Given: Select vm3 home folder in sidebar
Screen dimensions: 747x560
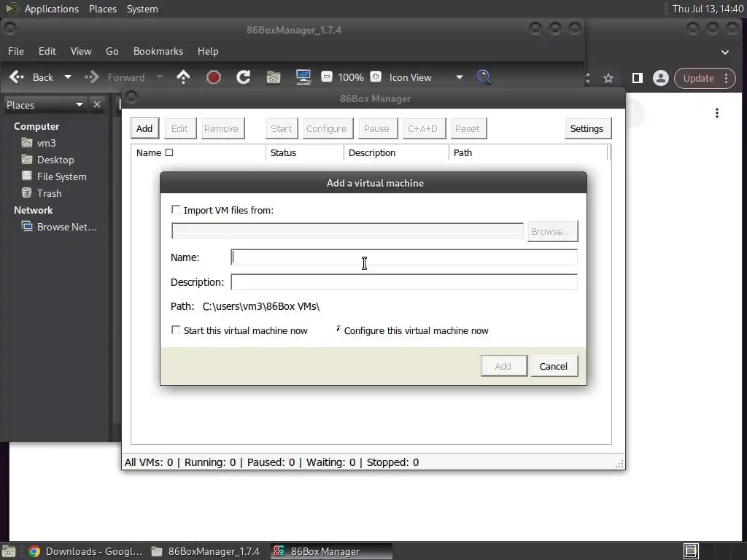Looking at the screenshot, I should coord(46,143).
